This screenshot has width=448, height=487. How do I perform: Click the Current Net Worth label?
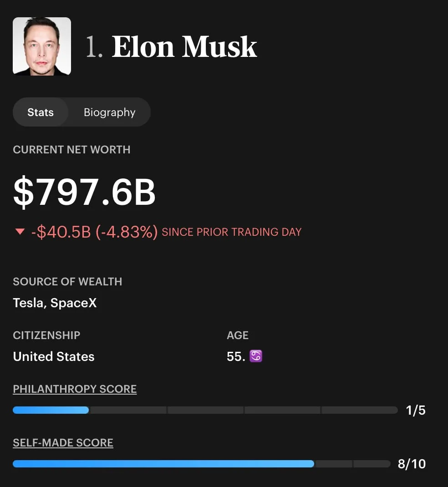(x=72, y=150)
